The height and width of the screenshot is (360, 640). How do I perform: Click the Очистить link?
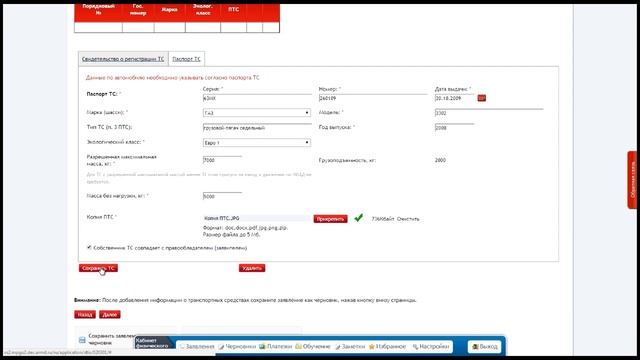pos(408,219)
